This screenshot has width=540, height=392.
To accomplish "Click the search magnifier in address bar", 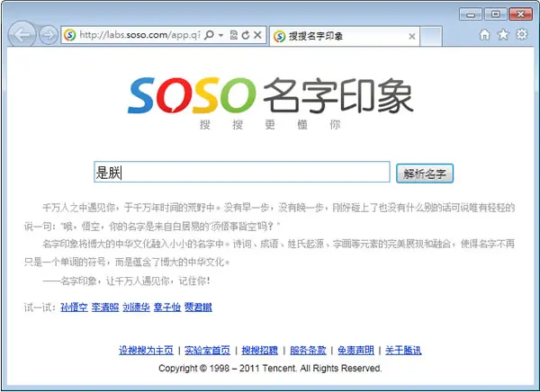I will (x=209, y=35).
